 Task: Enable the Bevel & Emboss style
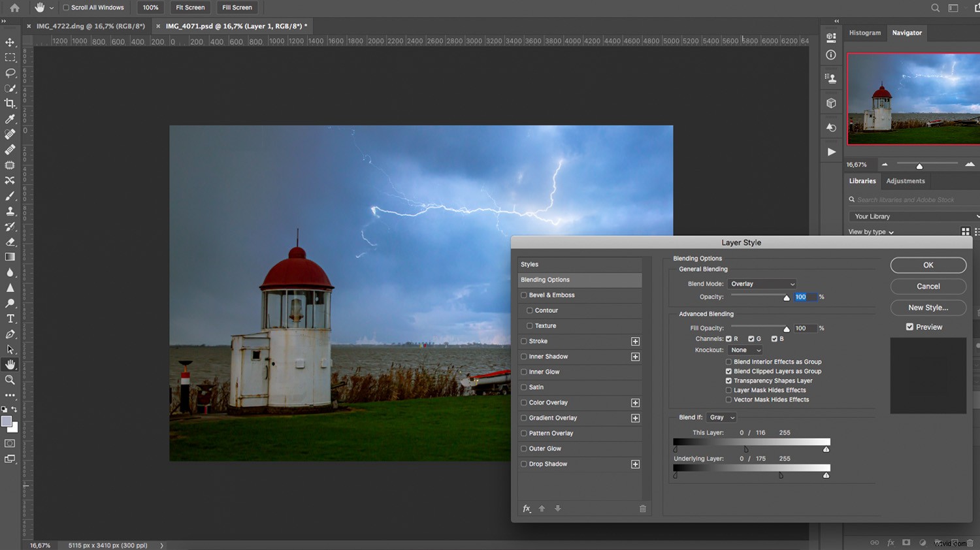523,295
